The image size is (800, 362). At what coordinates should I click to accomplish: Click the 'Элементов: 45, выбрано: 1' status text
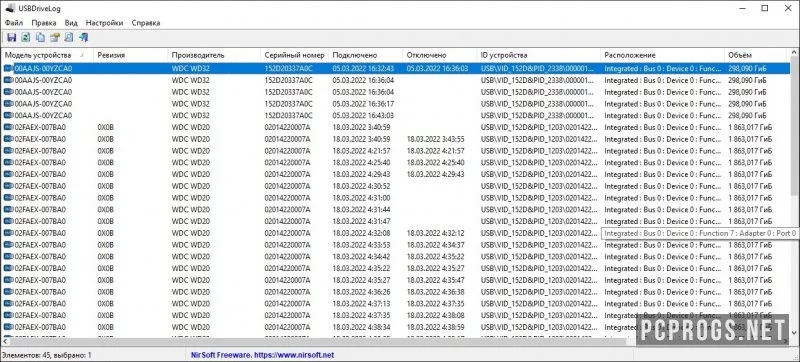[x=47, y=355]
